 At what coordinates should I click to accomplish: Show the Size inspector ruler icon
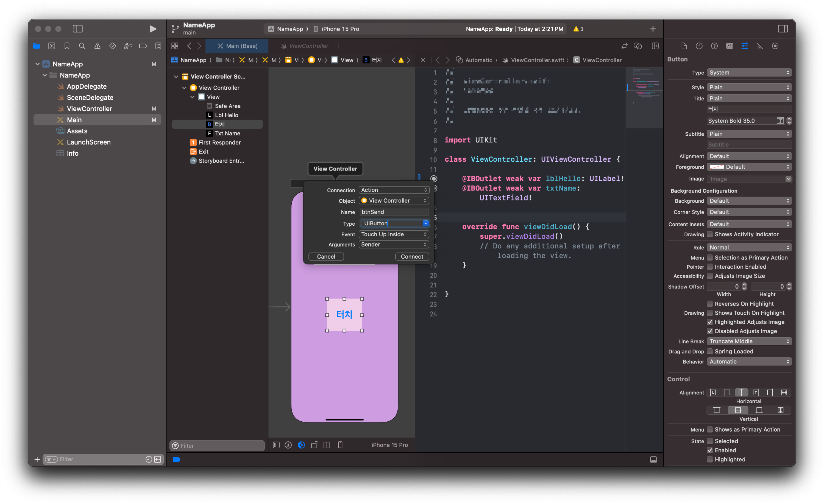[x=760, y=46]
